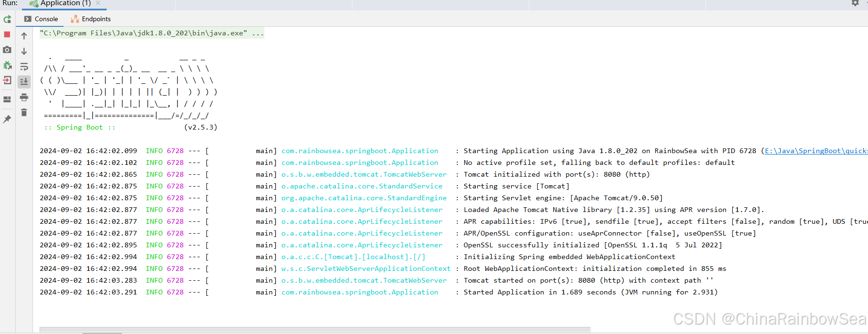Click the camera icon to dump threads

pyautogui.click(x=7, y=49)
